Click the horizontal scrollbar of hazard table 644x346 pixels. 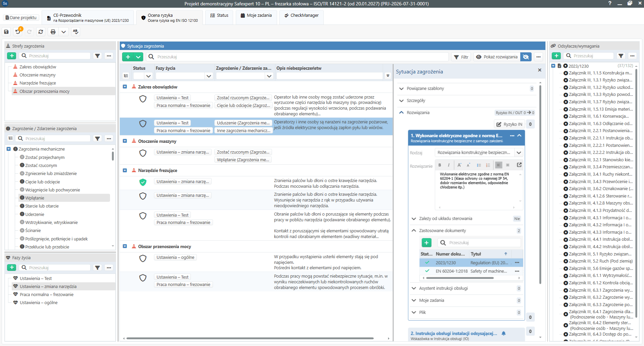click(x=250, y=339)
